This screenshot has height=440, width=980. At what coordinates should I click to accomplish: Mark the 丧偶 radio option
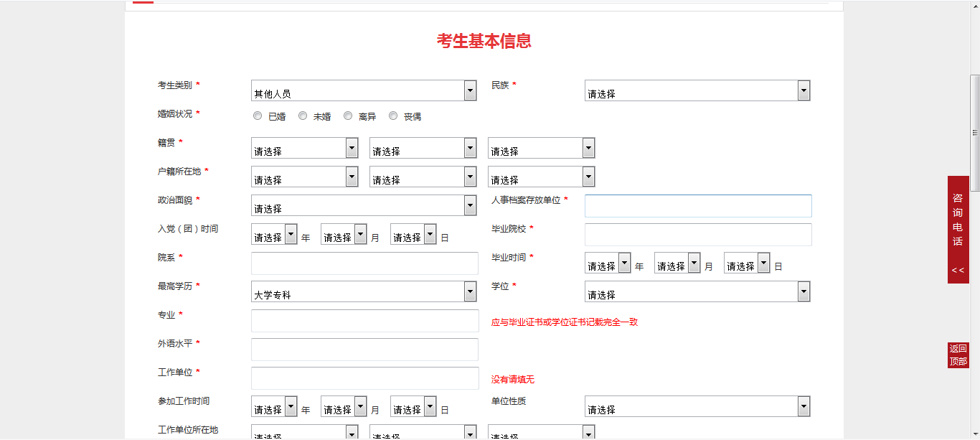pyautogui.click(x=392, y=115)
